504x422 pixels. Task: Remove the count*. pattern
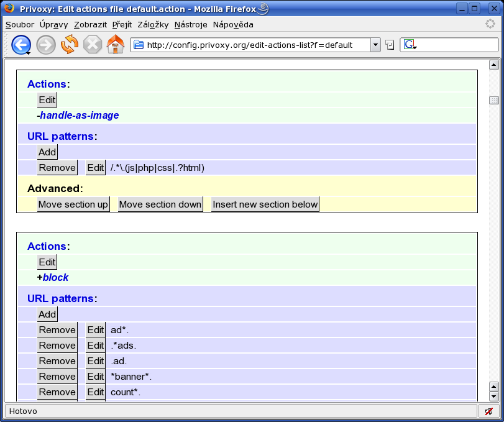coord(57,392)
